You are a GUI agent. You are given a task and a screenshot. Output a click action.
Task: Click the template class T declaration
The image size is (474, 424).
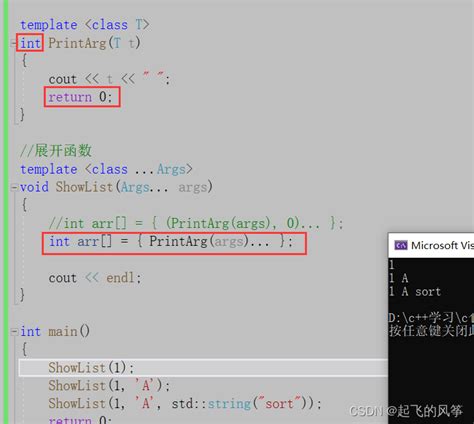pyautogui.click(x=85, y=25)
